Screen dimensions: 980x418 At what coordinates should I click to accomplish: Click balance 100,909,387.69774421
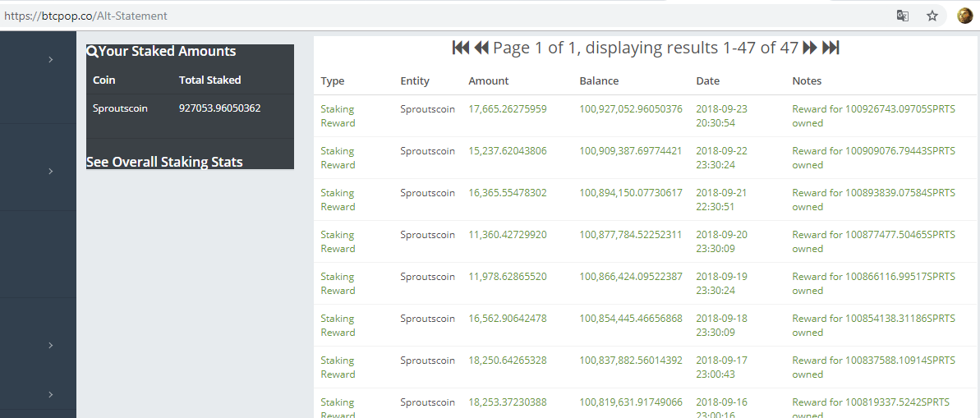coord(631,150)
